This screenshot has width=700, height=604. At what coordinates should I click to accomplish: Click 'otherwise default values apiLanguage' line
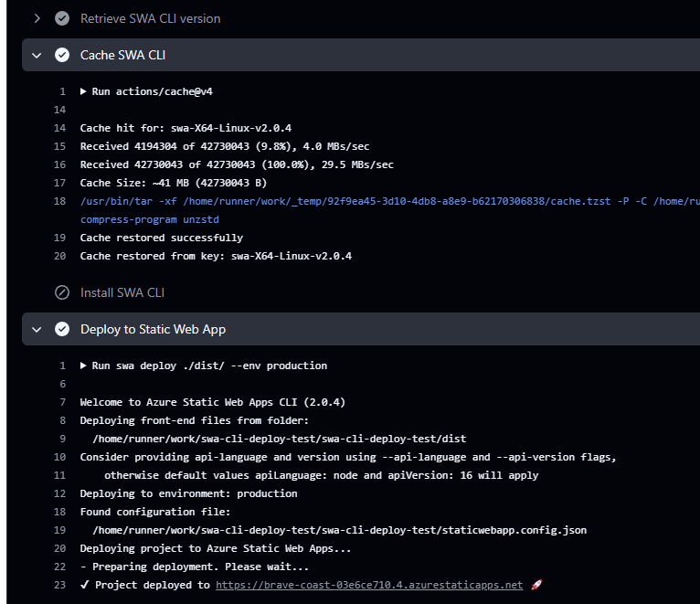click(x=321, y=475)
